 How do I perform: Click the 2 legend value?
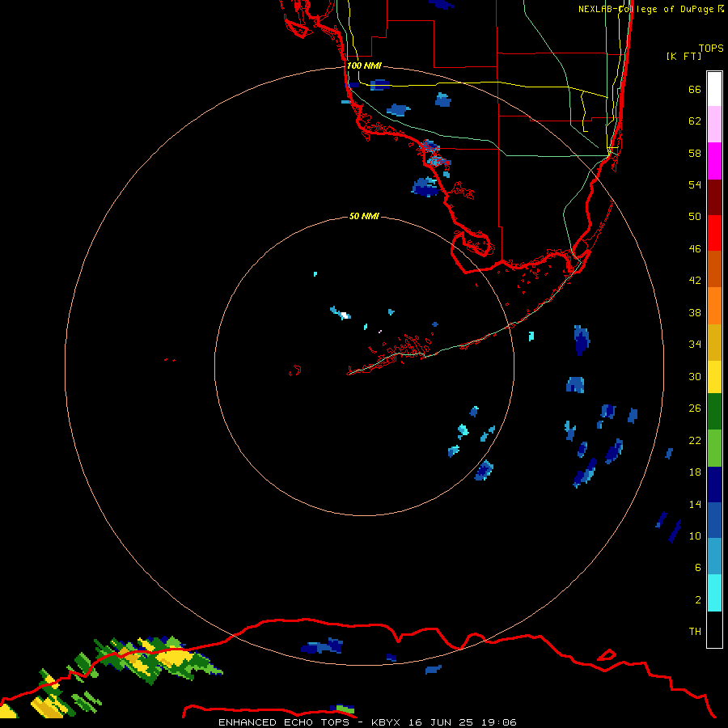[x=698, y=600]
